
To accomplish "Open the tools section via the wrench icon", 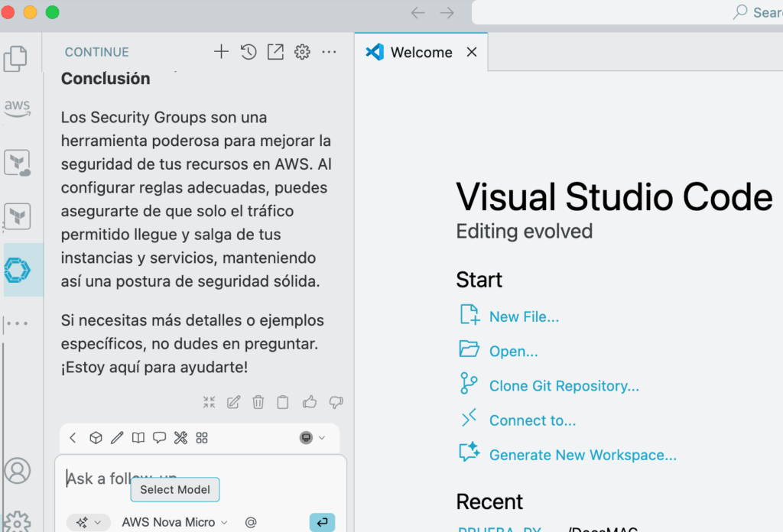I will coord(180,438).
